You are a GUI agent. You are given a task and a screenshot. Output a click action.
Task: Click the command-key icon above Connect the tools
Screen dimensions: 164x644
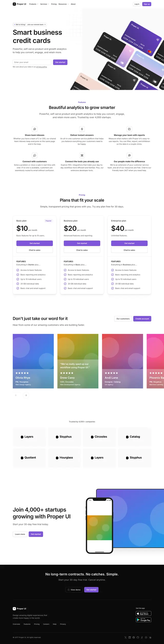click(x=82, y=155)
